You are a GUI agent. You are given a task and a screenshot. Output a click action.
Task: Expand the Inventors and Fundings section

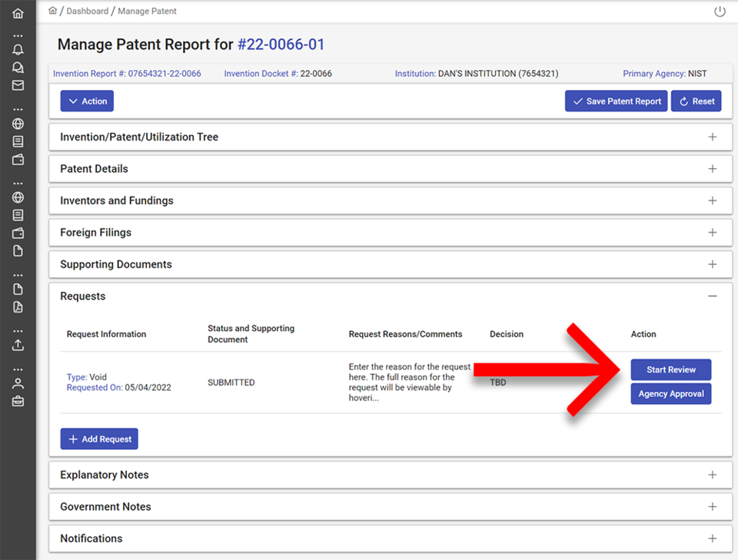pyautogui.click(x=712, y=200)
